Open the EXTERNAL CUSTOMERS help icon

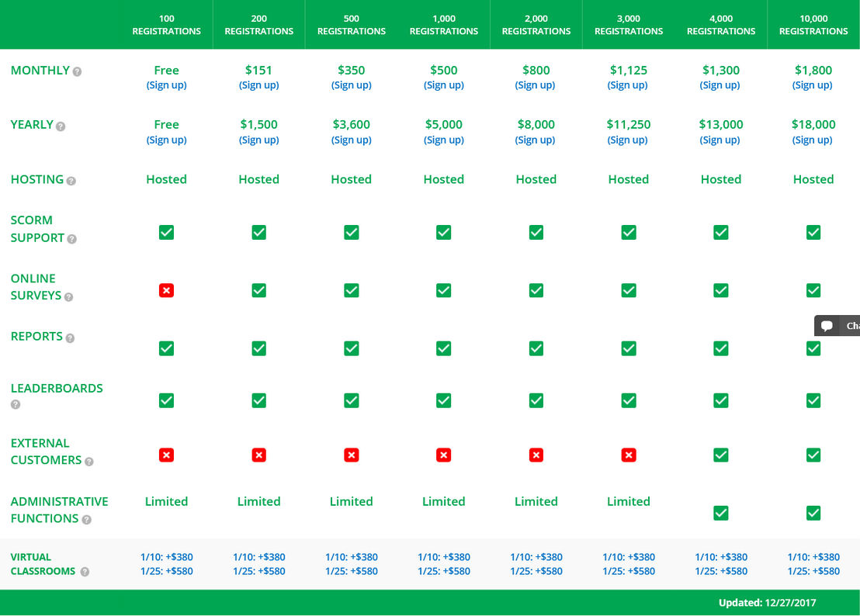click(x=89, y=462)
